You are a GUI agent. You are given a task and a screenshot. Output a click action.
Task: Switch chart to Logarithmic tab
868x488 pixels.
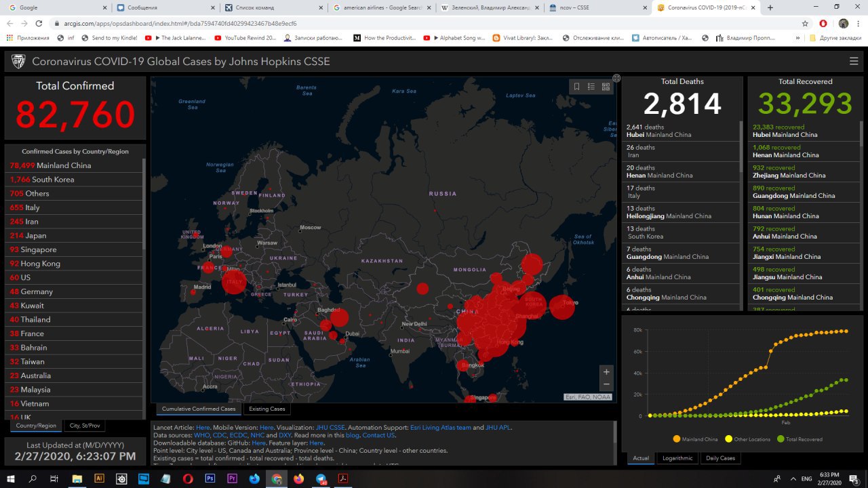tap(677, 458)
